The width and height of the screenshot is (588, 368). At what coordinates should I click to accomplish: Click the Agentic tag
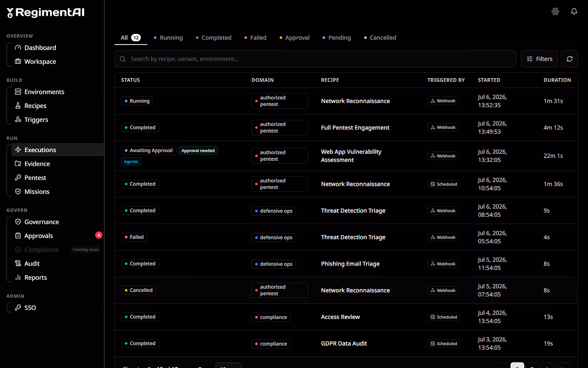131,162
